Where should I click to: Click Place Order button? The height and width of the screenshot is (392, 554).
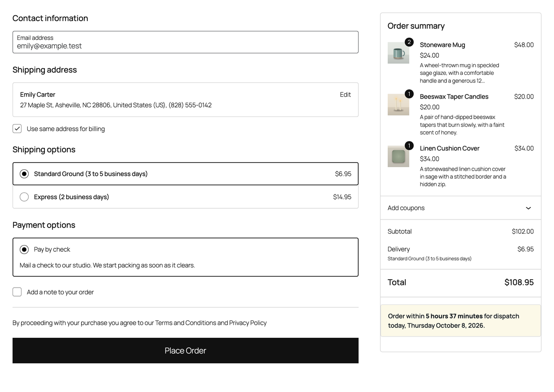tap(186, 351)
